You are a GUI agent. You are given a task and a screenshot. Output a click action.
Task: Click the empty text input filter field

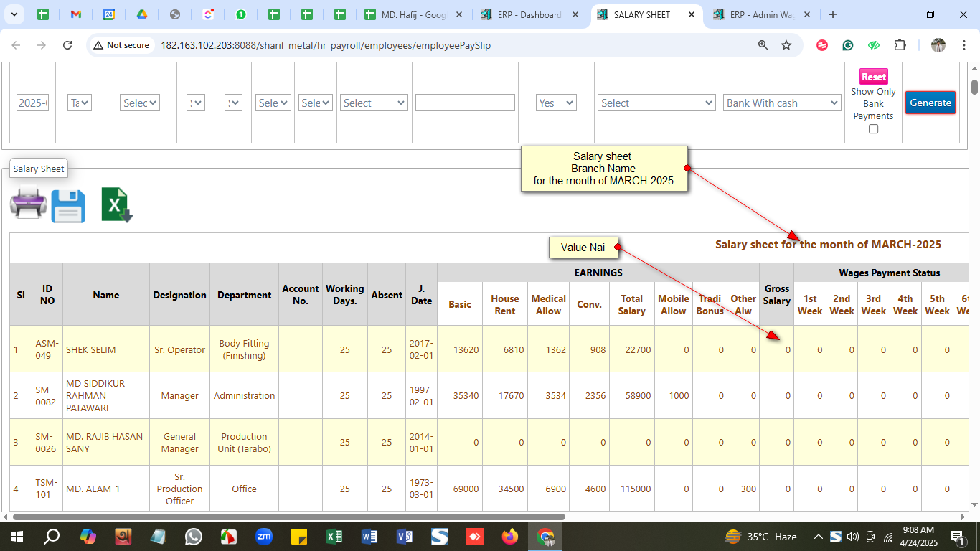click(x=465, y=103)
